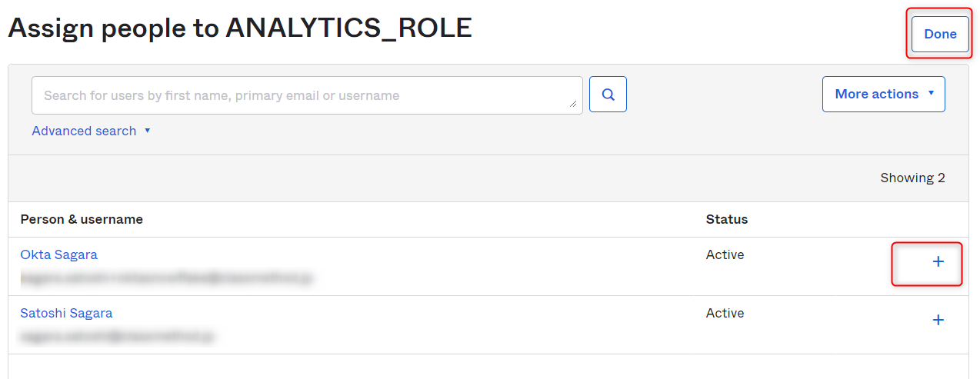Click the Showing 2 results count
Image resolution: width=980 pixels, height=379 pixels.
(912, 178)
